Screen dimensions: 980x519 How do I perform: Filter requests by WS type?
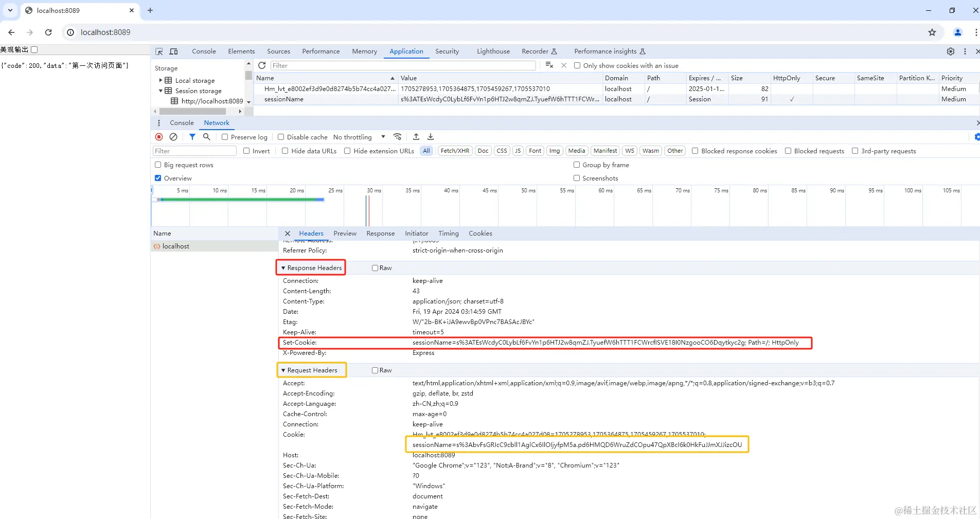coord(630,151)
